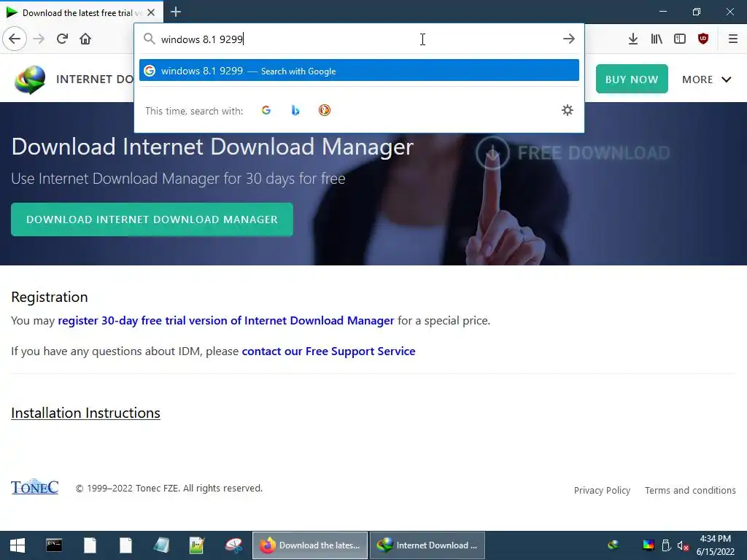Viewport: 747px width, 560px height.
Task: Open the Library bookmarks and history icon
Action: 657,39
